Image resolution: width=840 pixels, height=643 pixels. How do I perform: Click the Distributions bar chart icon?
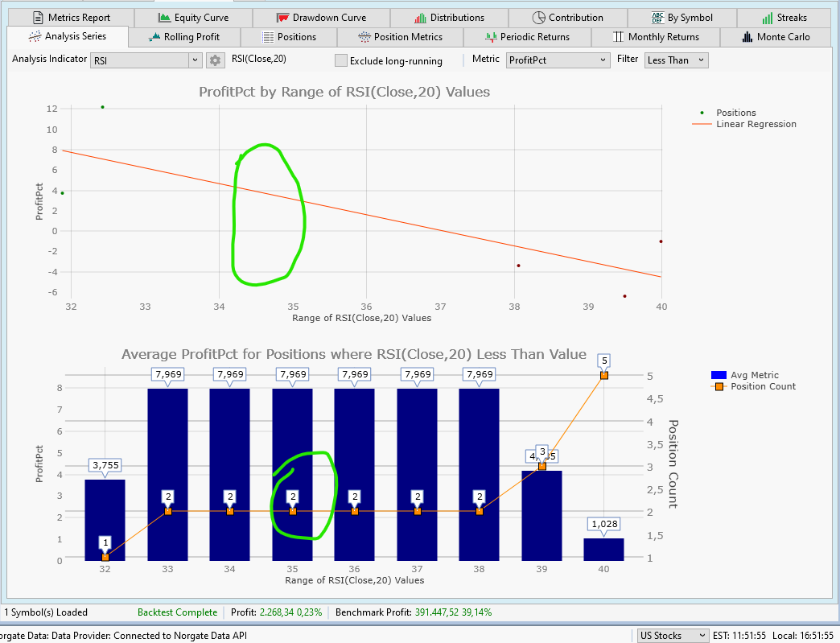(421, 18)
